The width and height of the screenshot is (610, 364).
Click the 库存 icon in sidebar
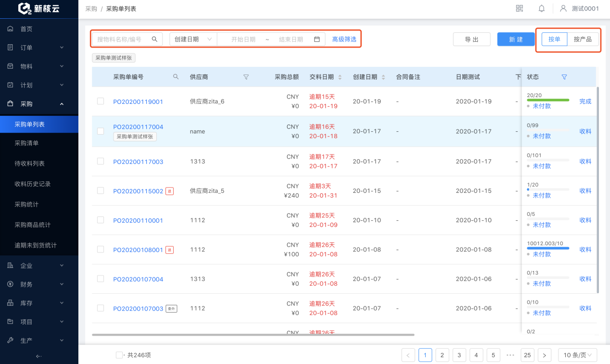coord(11,303)
